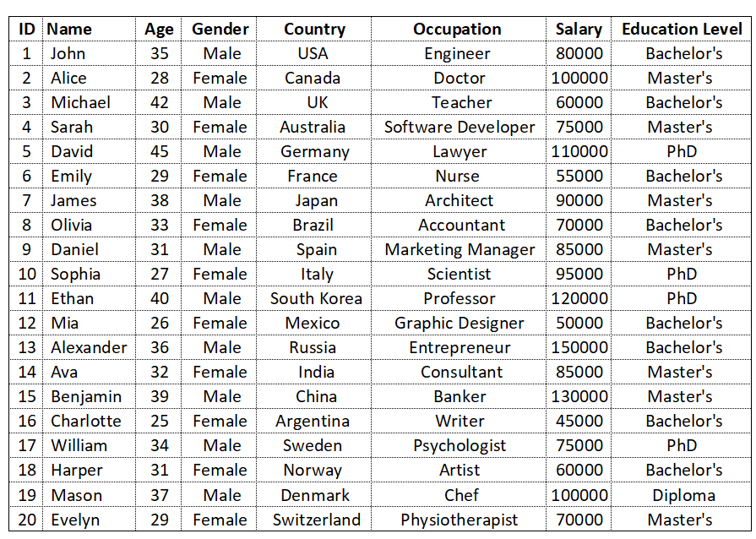This screenshot has height=539, width=756.
Task: Select the Education Level header cell
Action: click(x=682, y=29)
